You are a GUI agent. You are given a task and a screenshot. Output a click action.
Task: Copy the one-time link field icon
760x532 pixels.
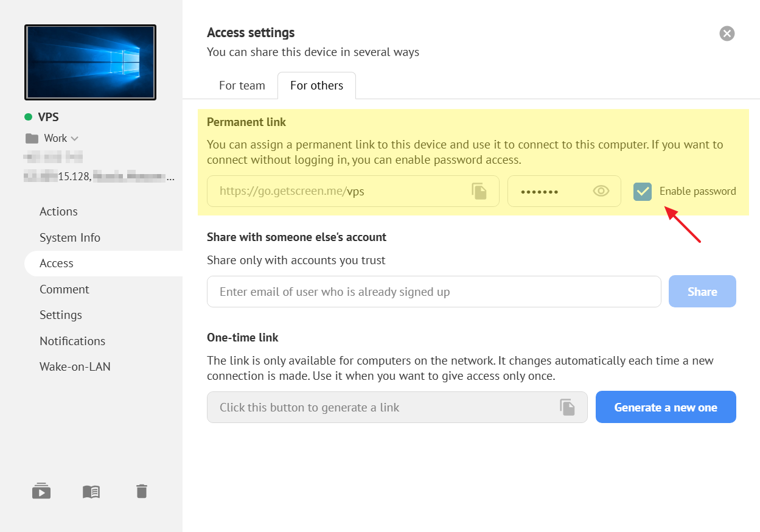[x=567, y=407]
